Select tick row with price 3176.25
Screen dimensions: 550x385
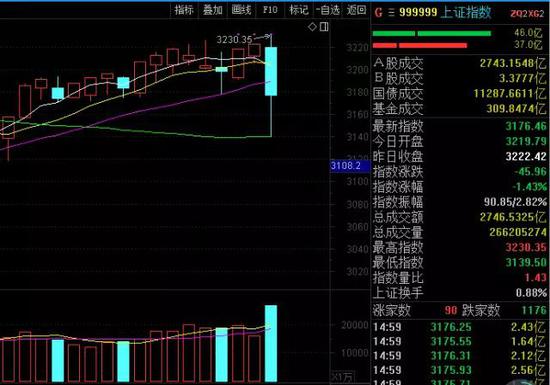tap(460, 327)
